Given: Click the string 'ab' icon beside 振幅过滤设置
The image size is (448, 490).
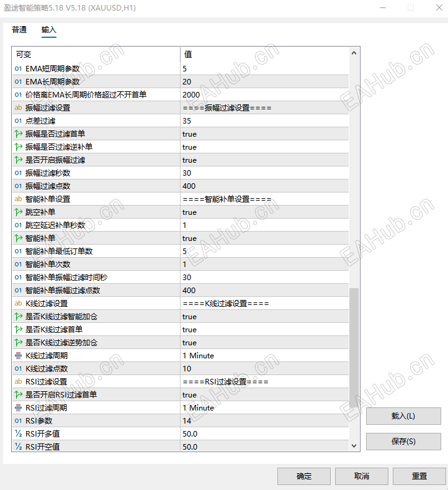Looking at the screenshot, I should 18,108.
